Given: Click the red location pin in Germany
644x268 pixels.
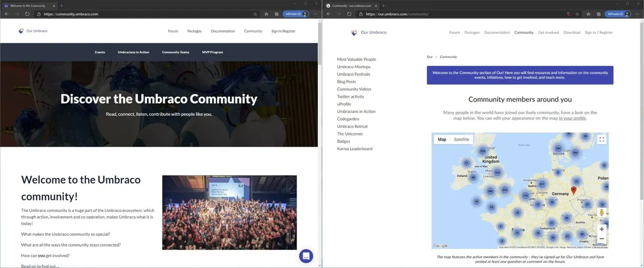Looking at the screenshot, I should 573,190.
